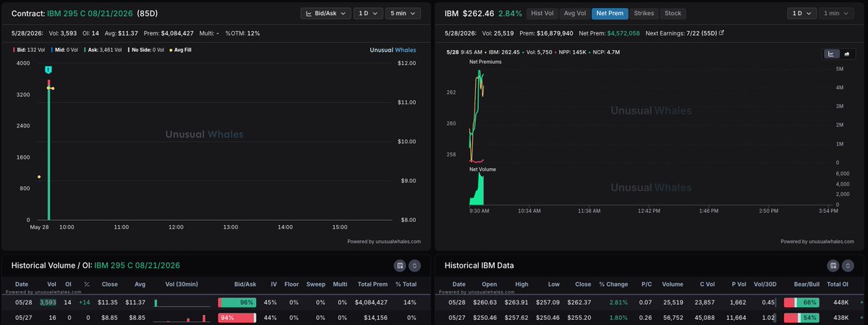Open the IBM chart 1 D range dropdown
The image size is (868, 325).
(x=802, y=13)
